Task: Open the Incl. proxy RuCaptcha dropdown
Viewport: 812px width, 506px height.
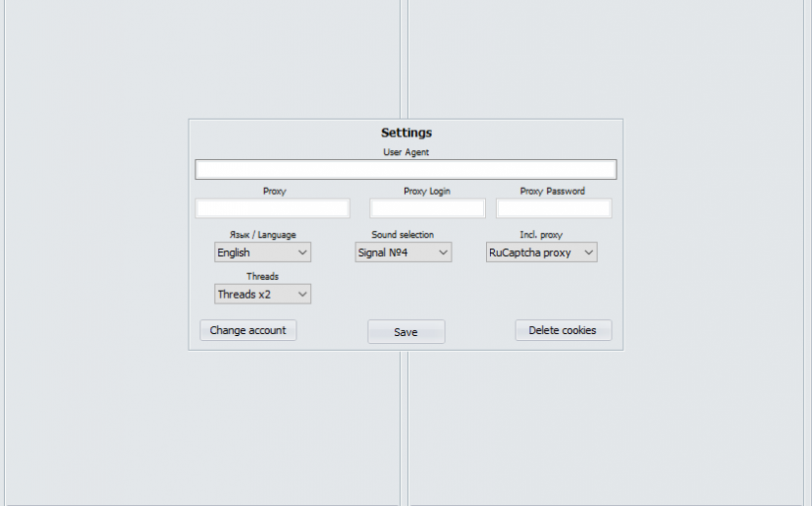Action: [541, 253]
